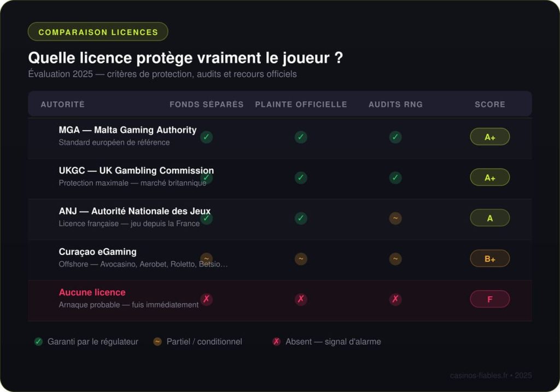Image resolution: width=560 pixels, height=392 pixels.
Task: Click the green check legend icon Garanti par le régulateur
Action: pos(38,341)
